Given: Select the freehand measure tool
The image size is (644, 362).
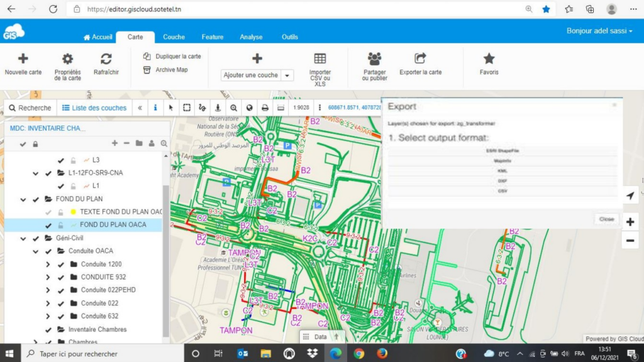Looking at the screenshot, I should pyautogui.click(x=202, y=107).
